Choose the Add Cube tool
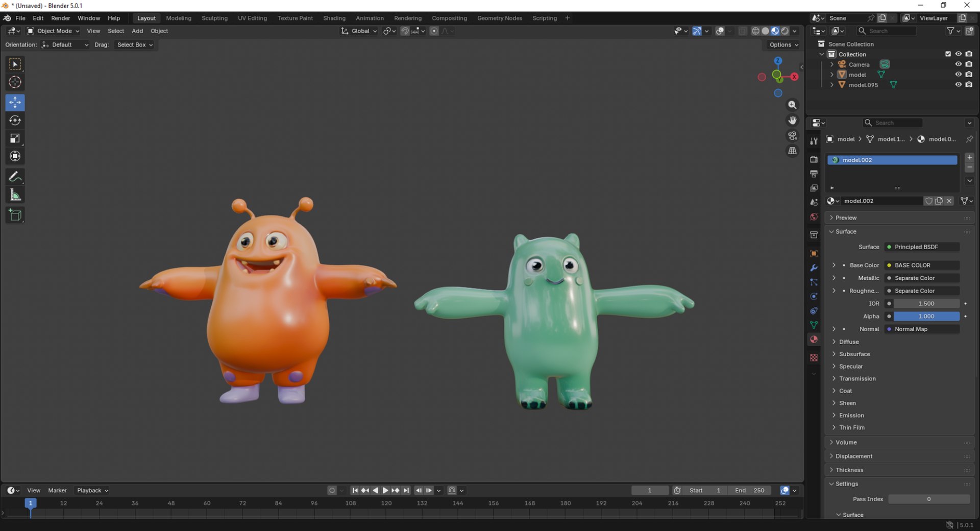This screenshot has height=531, width=980. pyautogui.click(x=15, y=215)
